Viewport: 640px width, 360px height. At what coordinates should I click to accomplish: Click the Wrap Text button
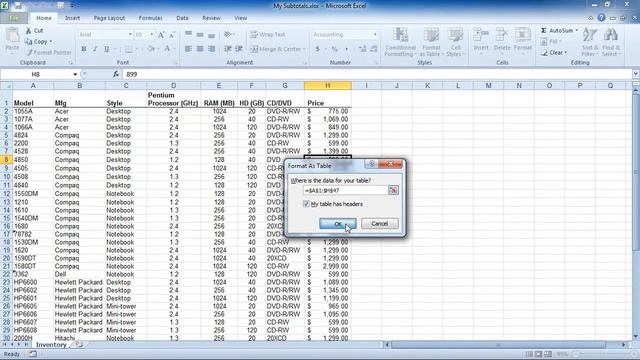point(268,35)
